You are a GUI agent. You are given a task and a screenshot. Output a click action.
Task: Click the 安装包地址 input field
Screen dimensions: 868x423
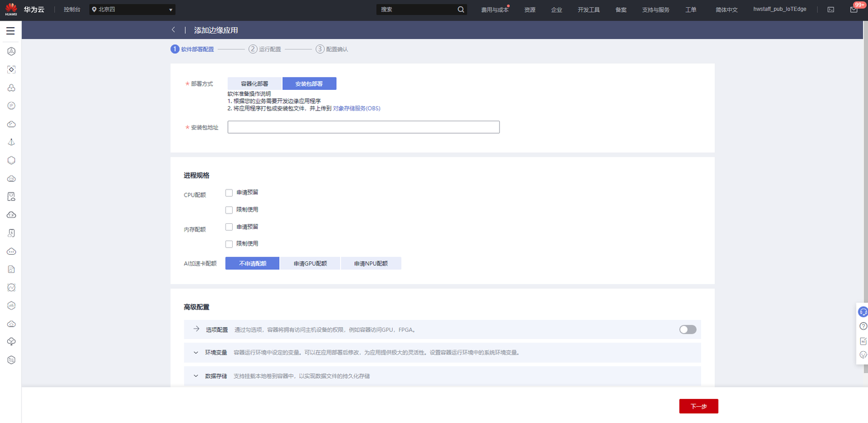363,127
